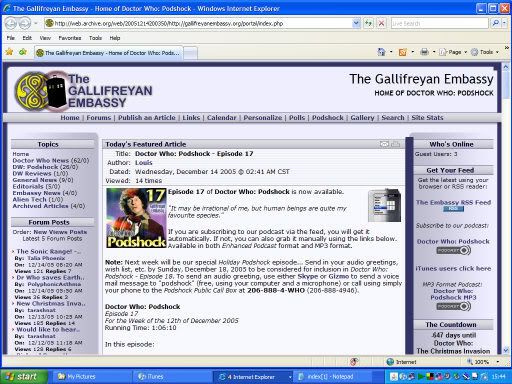The width and height of the screenshot is (512, 384).
Task: Open the Favorites menu
Action: [x=70, y=38]
